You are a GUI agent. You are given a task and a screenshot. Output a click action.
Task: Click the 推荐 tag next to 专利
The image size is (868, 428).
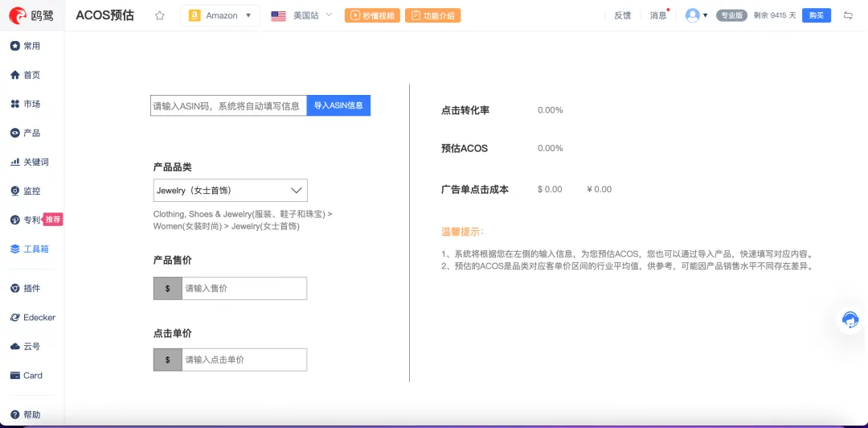point(52,220)
